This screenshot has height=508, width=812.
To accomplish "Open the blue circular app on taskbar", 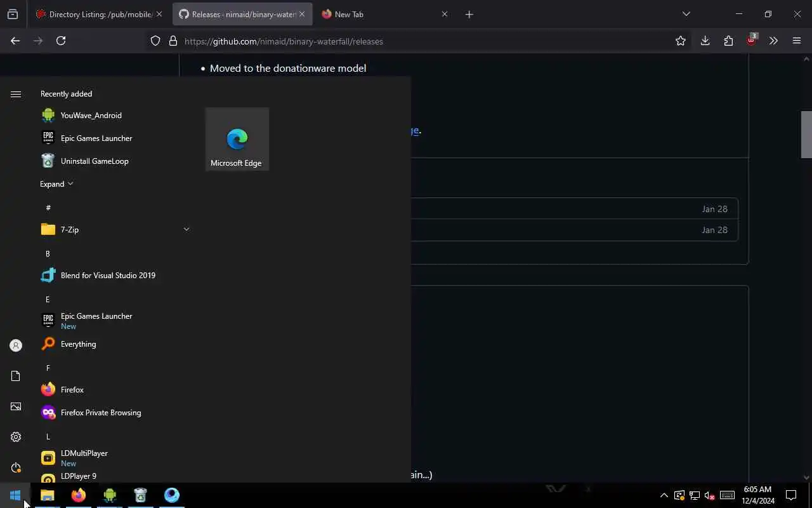I will 172,495.
